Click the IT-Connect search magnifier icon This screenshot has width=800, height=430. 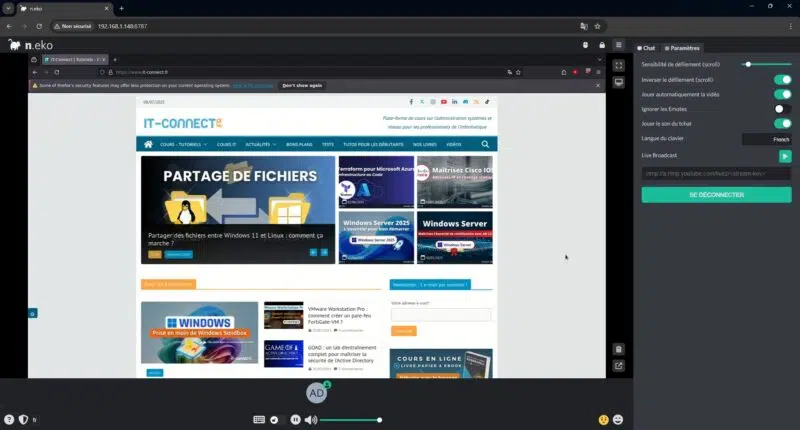point(485,144)
